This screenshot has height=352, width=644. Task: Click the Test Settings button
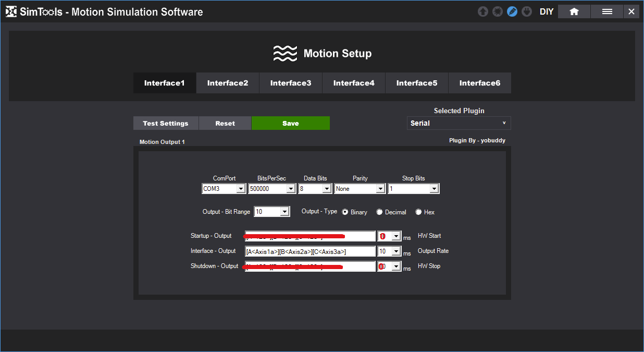[166, 123]
